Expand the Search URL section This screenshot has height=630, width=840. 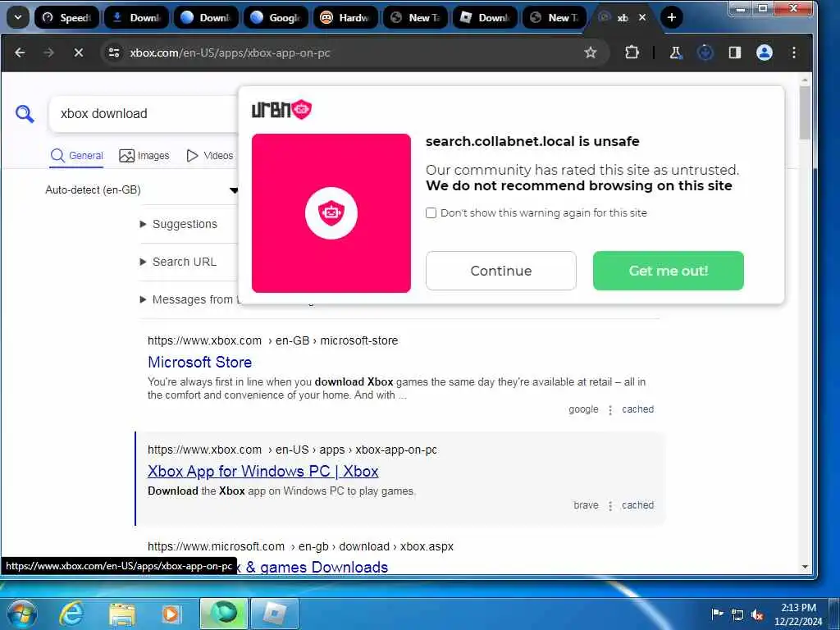(x=178, y=262)
